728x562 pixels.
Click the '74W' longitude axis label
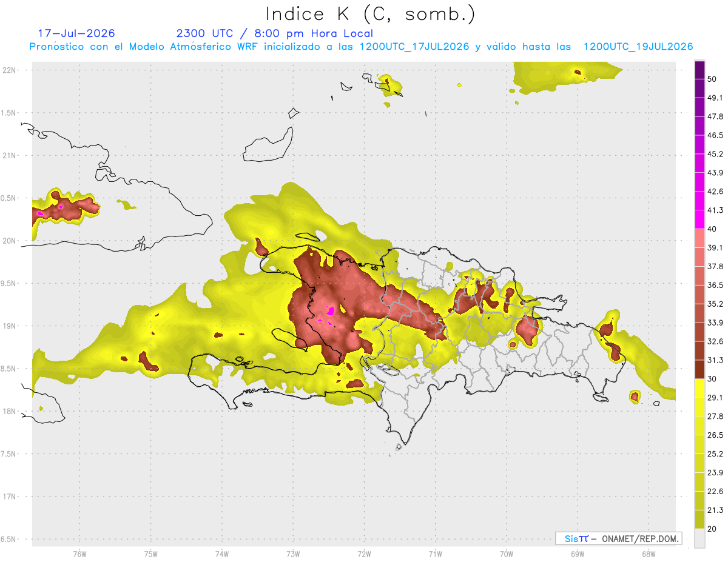pos(221,554)
